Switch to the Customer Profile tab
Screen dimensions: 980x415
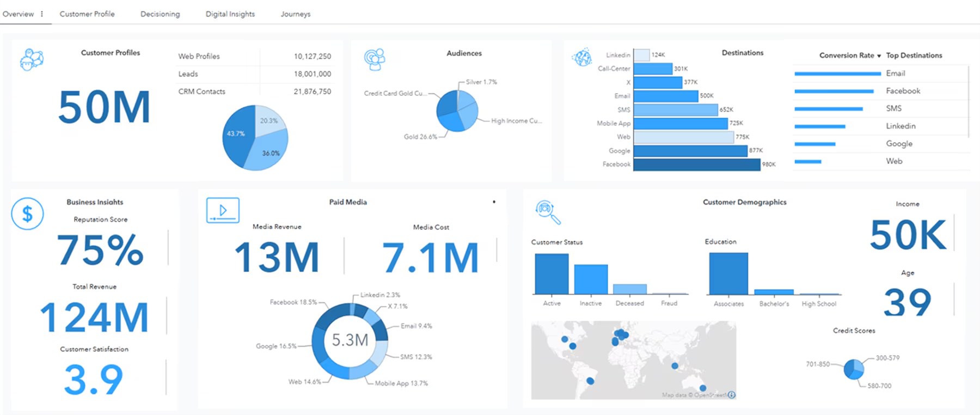[87, 14]
